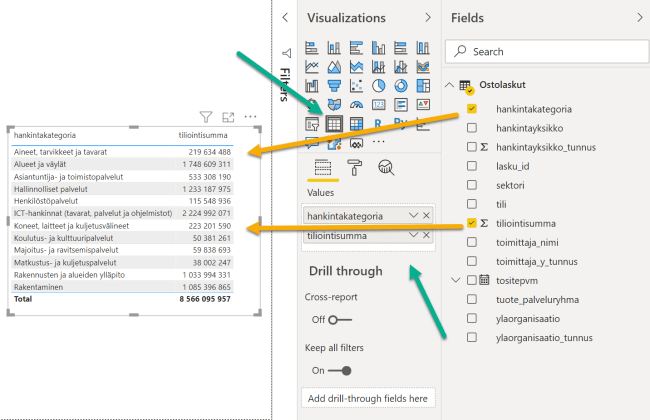Select the Funnel chart visualization
The height and width of the screenshot is (420, 650).
tap(334, 85)
